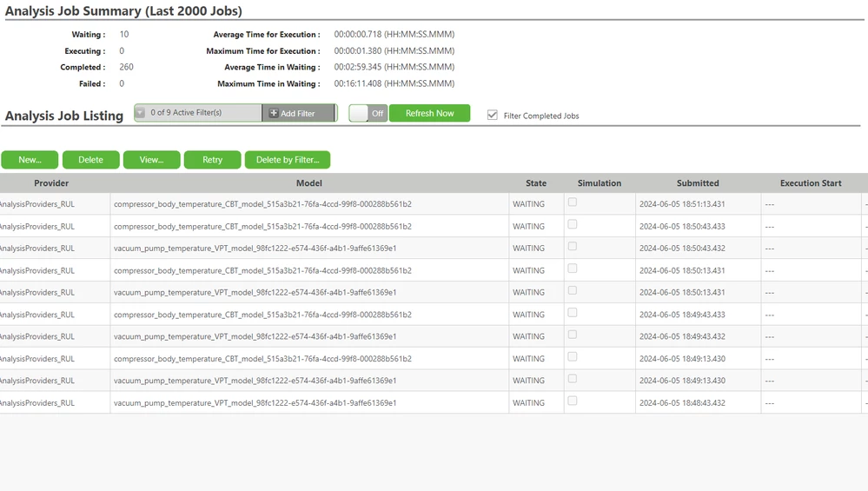Click the plus icon on Add Filter
The height and width of the screenshot is (491, 868).
(274, 113)
